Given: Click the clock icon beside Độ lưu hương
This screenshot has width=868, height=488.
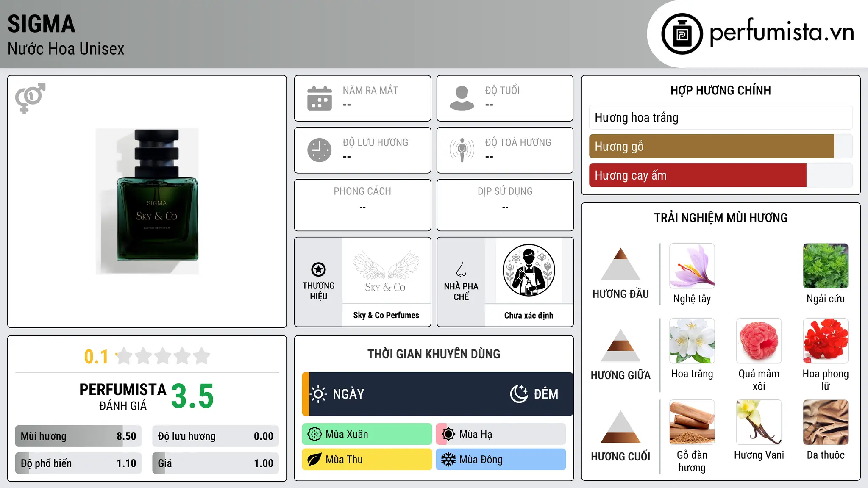Looking at the screenshot, I should [320, 150].
